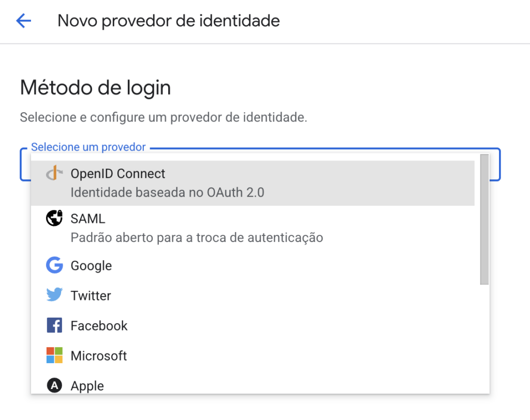
Task: Choose the Facebook provider option
Action: tap(99, 326)
